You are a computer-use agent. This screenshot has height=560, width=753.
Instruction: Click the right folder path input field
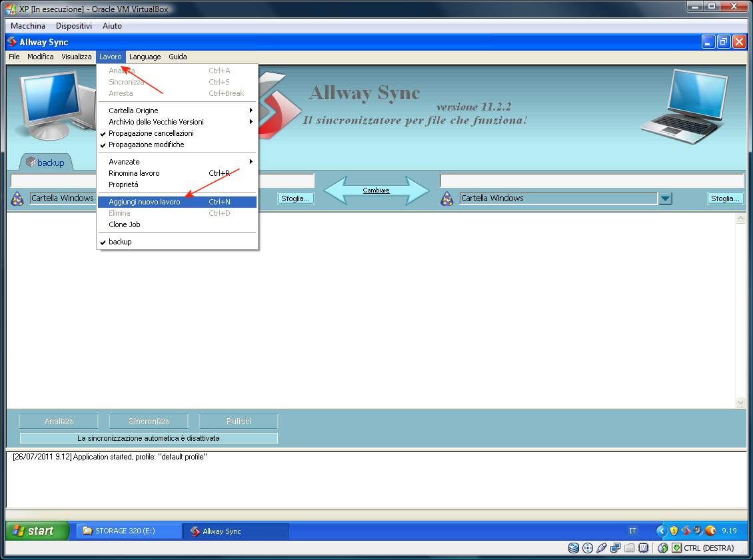tap(592, 181)
